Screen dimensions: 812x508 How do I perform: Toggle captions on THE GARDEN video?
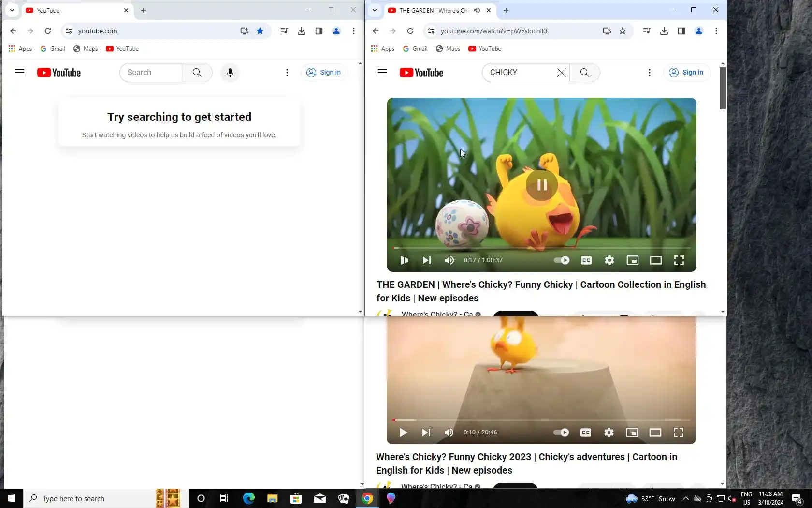[x=586, y=260]
